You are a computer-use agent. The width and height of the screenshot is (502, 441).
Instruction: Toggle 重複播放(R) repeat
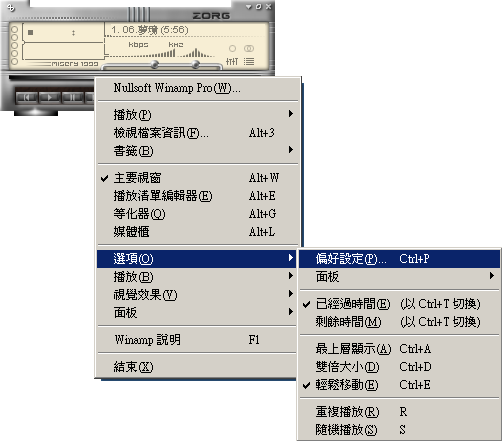pos(399,412)
